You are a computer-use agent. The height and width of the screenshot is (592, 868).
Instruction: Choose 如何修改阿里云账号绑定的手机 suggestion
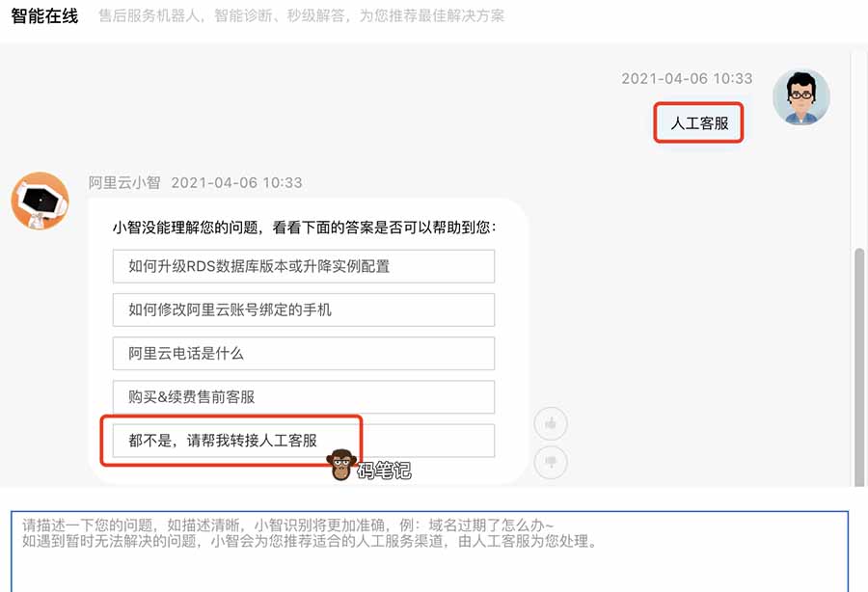tap(303, 309)
